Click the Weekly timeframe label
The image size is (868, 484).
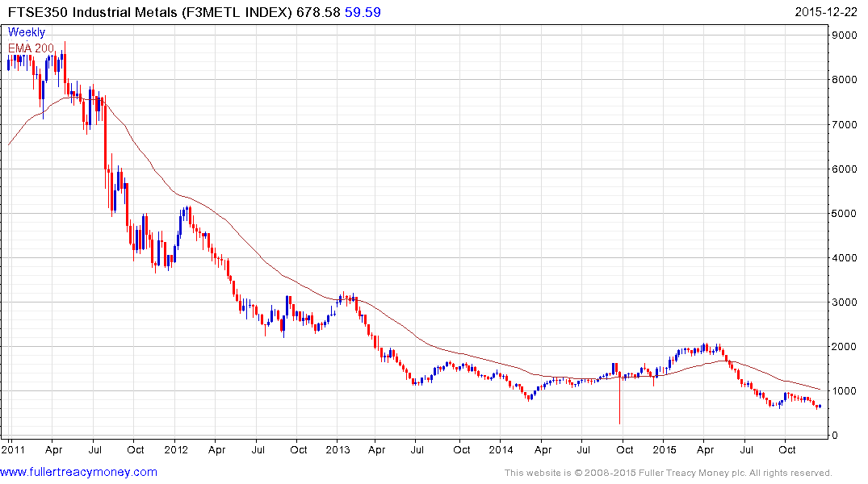click(x=27, y=32)
